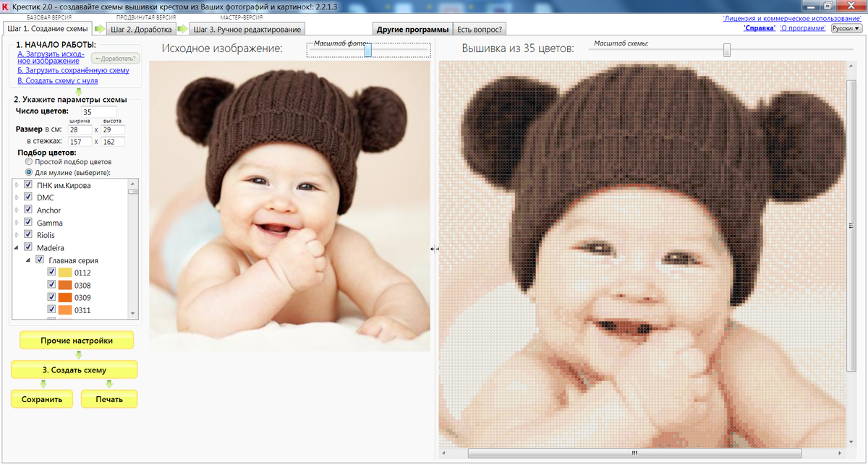Image resolution: width=868 pixels, height=465 pixels.
Task: Select Простой подбор цветов radio button
Action: (x=29, y=163)
